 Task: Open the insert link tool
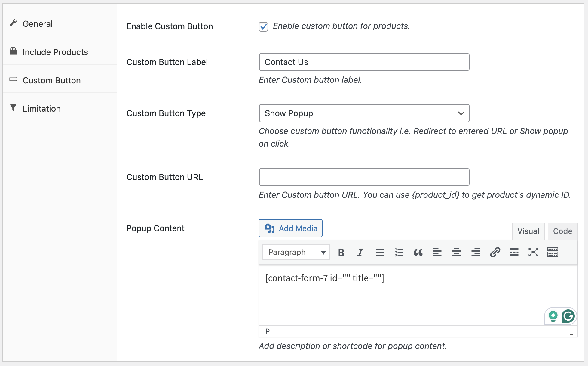point(495,252)
